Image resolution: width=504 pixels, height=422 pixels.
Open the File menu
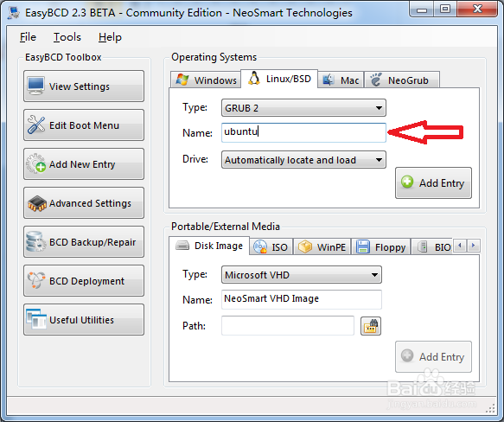(x=28, y=37)
